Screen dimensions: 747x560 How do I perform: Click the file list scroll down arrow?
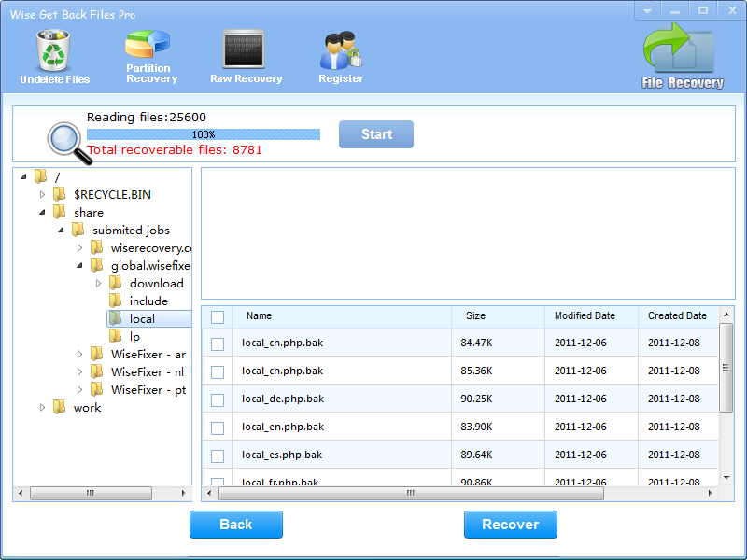point(726,478)
